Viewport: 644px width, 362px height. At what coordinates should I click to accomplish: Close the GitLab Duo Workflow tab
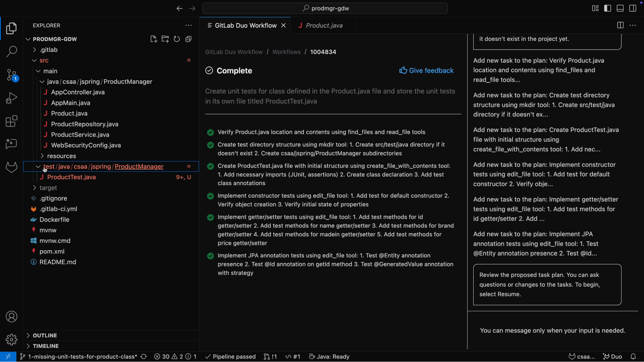[284, 25]
